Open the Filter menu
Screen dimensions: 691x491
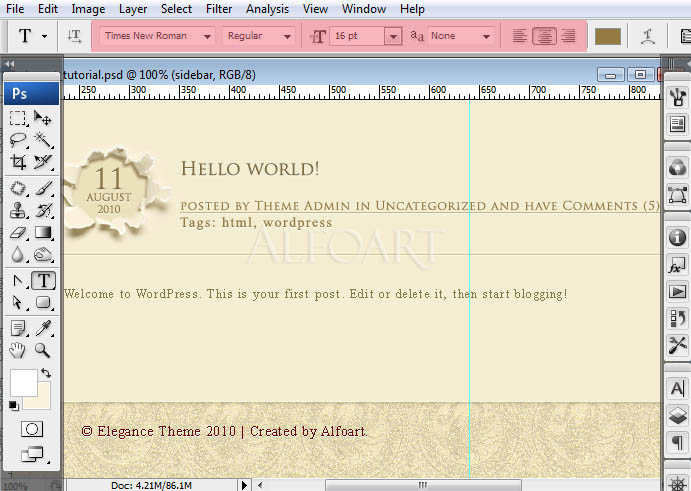[x=219, y=9]
